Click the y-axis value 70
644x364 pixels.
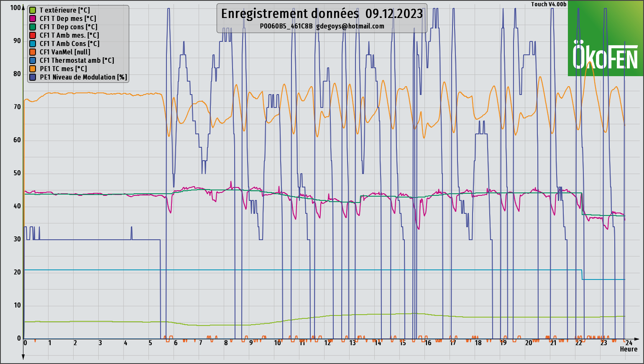point(17,107)
